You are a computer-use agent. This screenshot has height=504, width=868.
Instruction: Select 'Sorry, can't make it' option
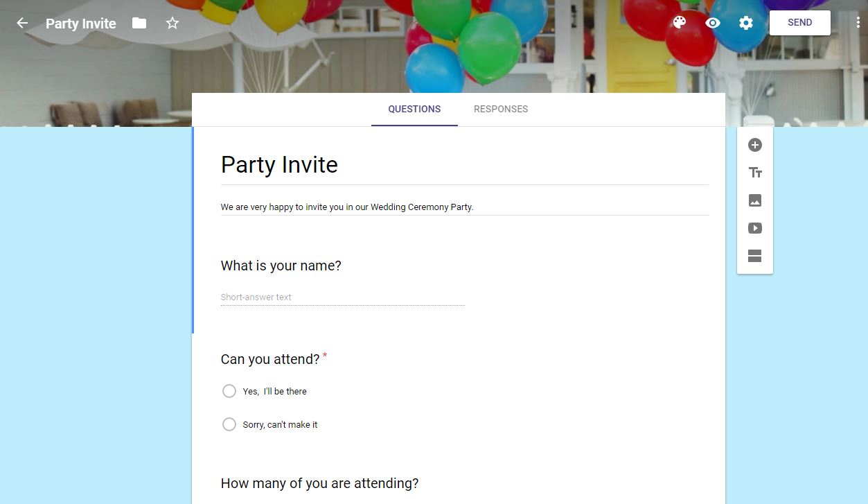(229, 424)
